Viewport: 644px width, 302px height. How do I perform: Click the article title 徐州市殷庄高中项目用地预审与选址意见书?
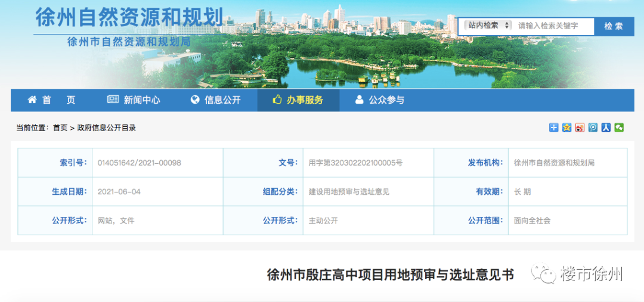point(390,274)
